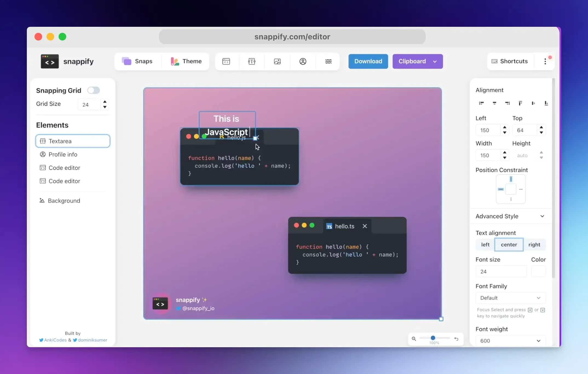Toggle the Snapping Grid switch

94,90
